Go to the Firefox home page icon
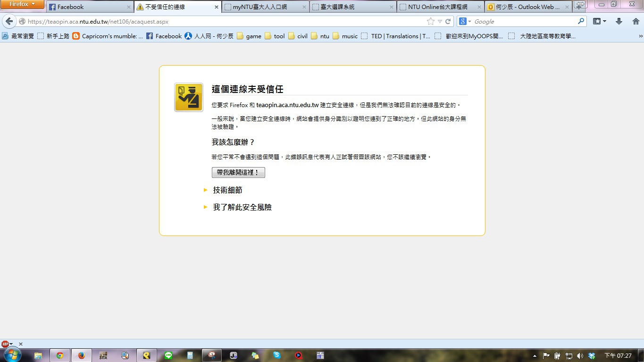Screen dimensions: 644x362 point(636,21)
